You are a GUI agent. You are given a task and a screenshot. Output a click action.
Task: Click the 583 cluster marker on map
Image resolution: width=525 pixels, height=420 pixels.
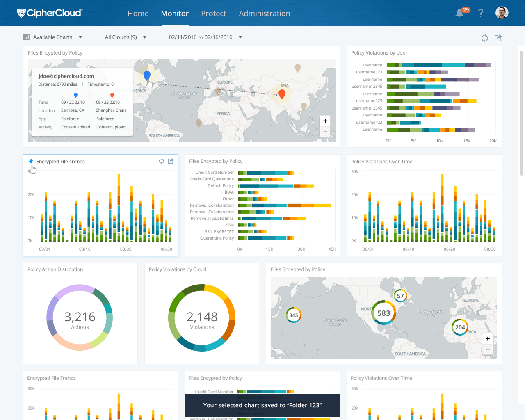coord(384,313)
